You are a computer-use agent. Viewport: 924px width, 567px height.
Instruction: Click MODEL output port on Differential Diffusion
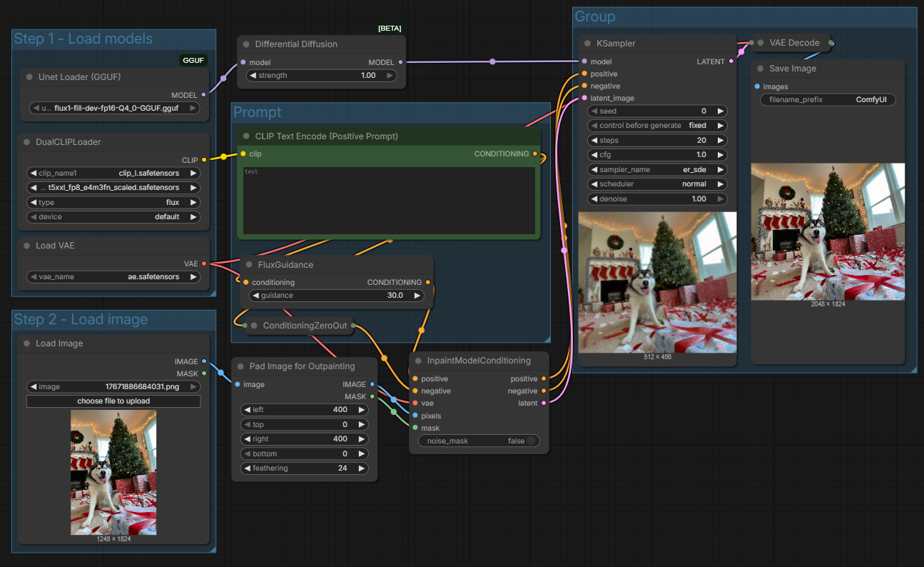coord(400,62)
